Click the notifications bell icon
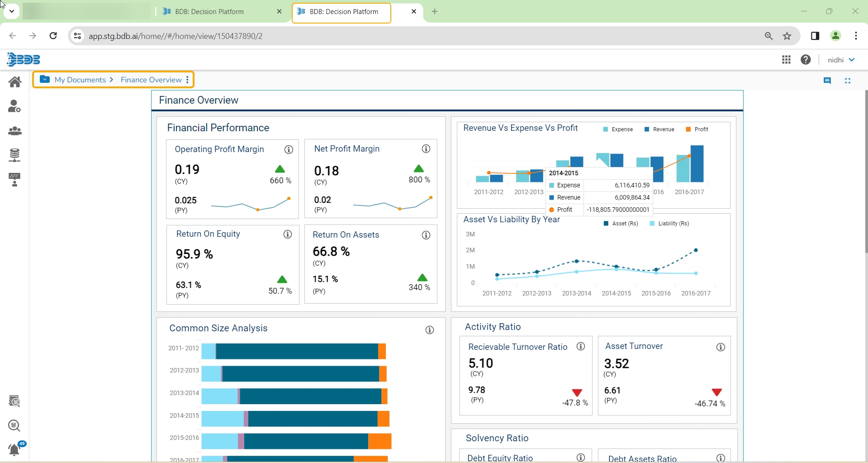Viewport: 868px width, 463px height. coord(14,449)
